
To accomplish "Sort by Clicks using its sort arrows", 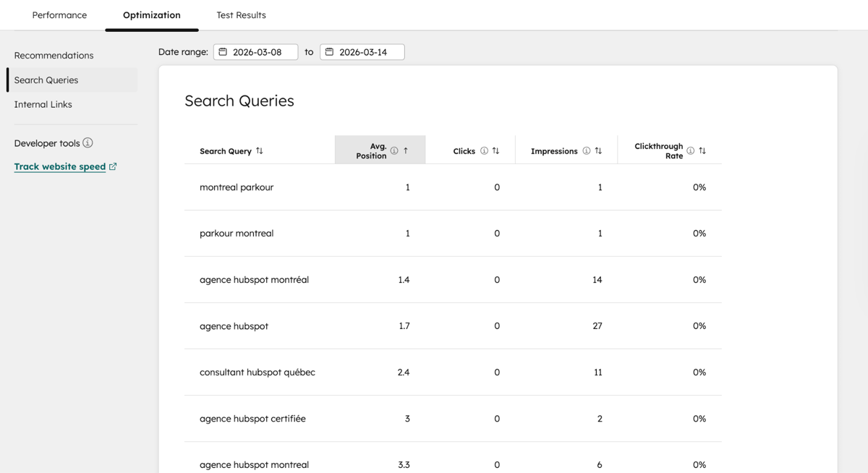I will (x=495, y=151).
